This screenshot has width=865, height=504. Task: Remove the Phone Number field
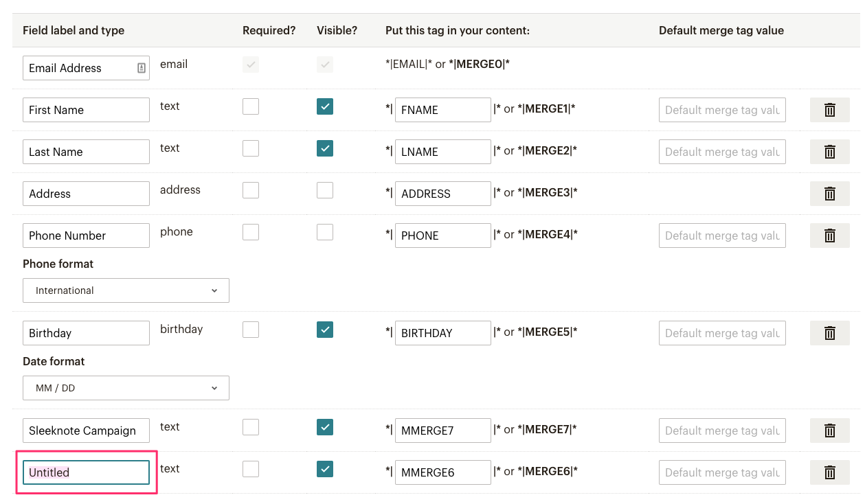(829, 236)
